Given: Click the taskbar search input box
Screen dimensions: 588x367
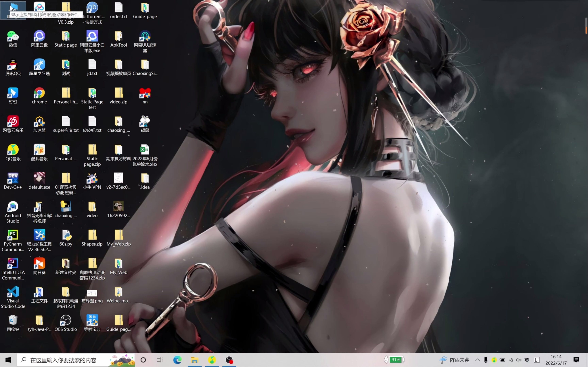Looking at the screenshot, I should [63, 360].
